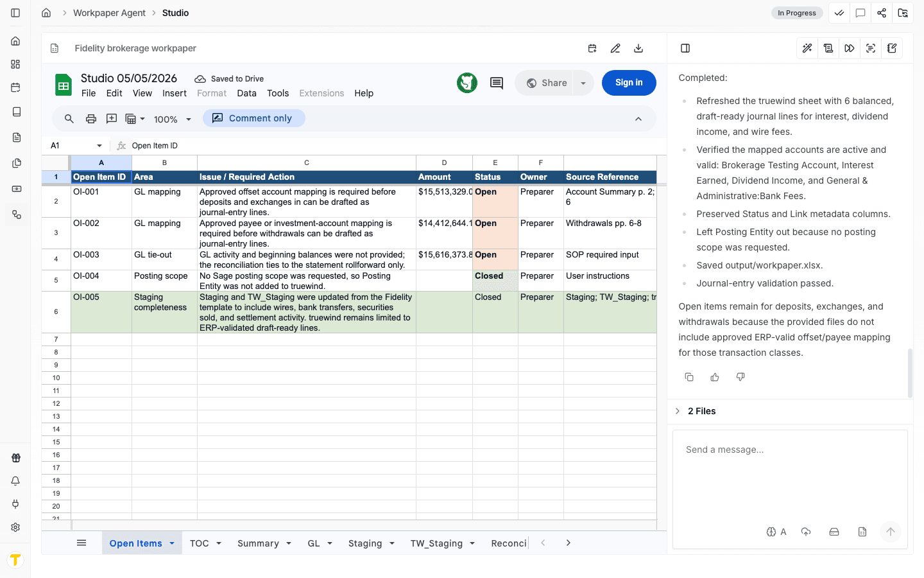Image resolution: width=924 pixels, height=578 pixels.
Task: Open the notifications bell icon
Action: click(15, 481)
